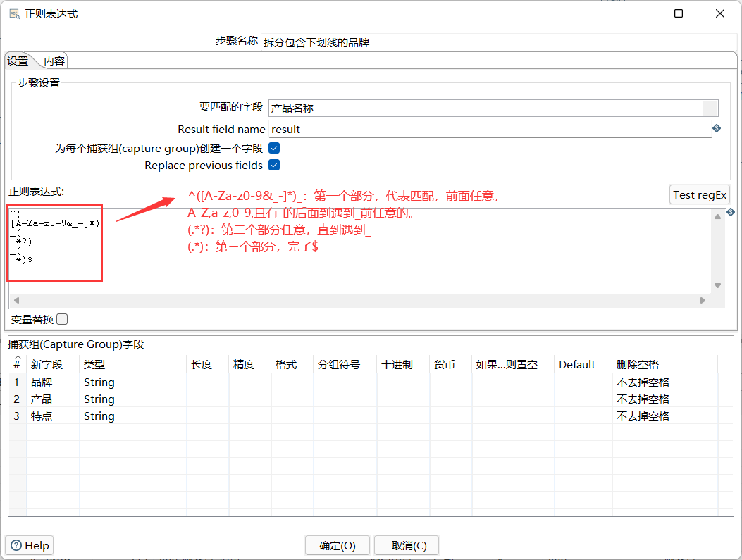
Task: Select the 品牌 field cell
Action: (53, 382)
